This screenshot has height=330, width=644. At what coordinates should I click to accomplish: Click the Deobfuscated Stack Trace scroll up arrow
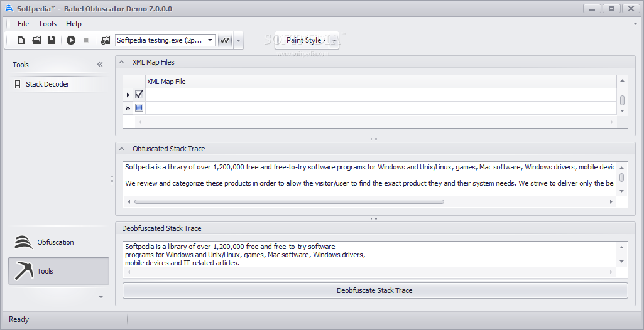click(x=621, y=247)
